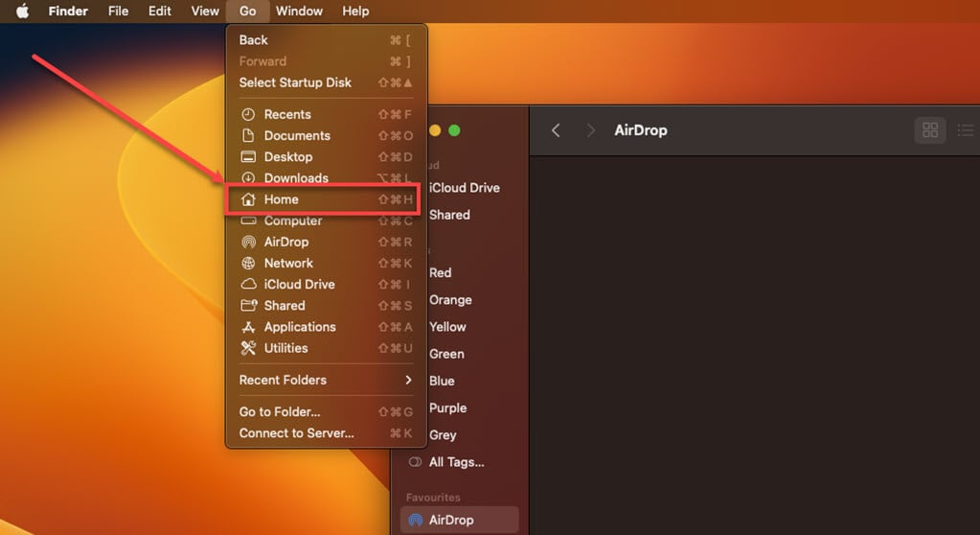The height and width of the screenshot is (535, 980).
Task: Choose Go to Folder…
Action: point(327,411)
